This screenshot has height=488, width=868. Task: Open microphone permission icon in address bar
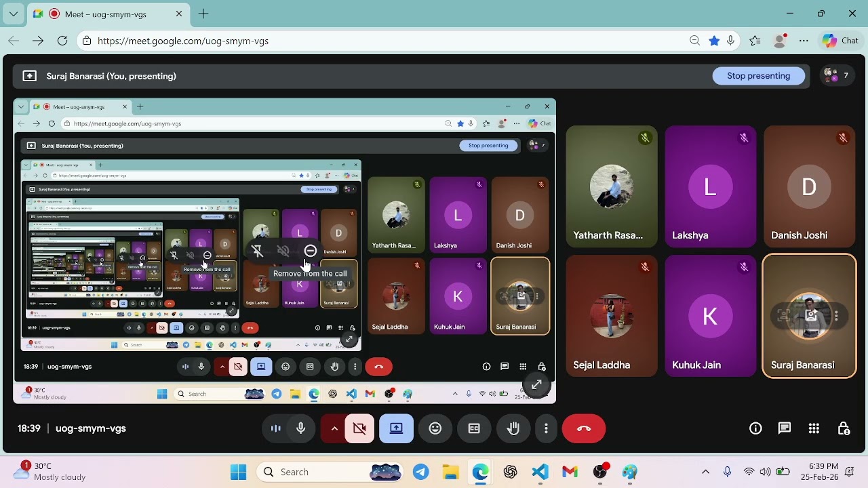(x=730, y=41)
